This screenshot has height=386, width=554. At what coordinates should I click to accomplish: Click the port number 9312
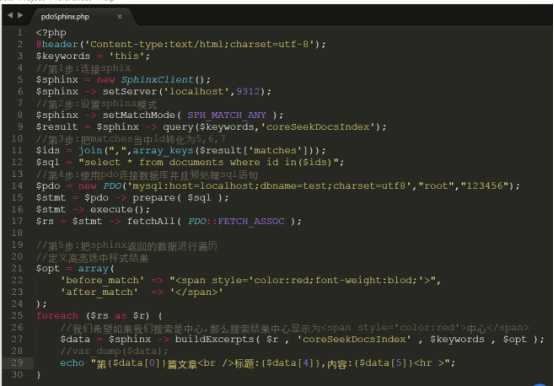pos(248,91)
